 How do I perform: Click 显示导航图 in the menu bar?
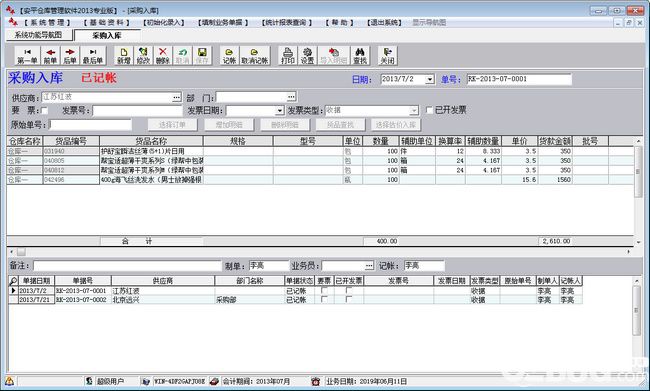tap(429, 22)
